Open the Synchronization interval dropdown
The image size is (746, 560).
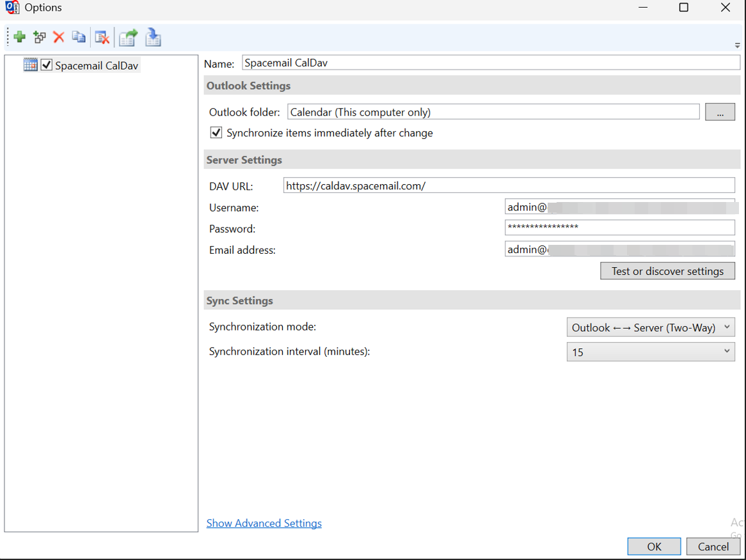[727, 351]
